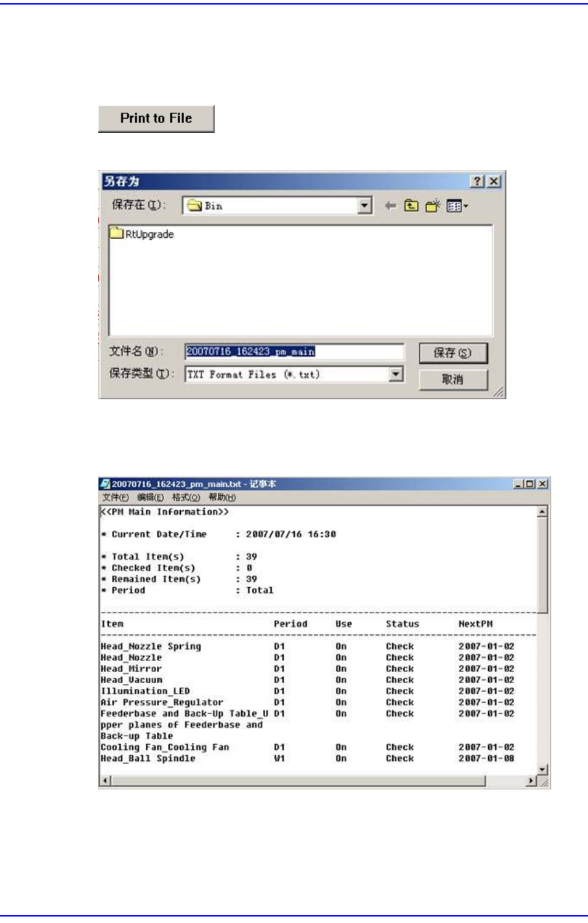This screenshot has height=923, width=588.
Task: Go up one folder level icon
Action: pos(411,205)
